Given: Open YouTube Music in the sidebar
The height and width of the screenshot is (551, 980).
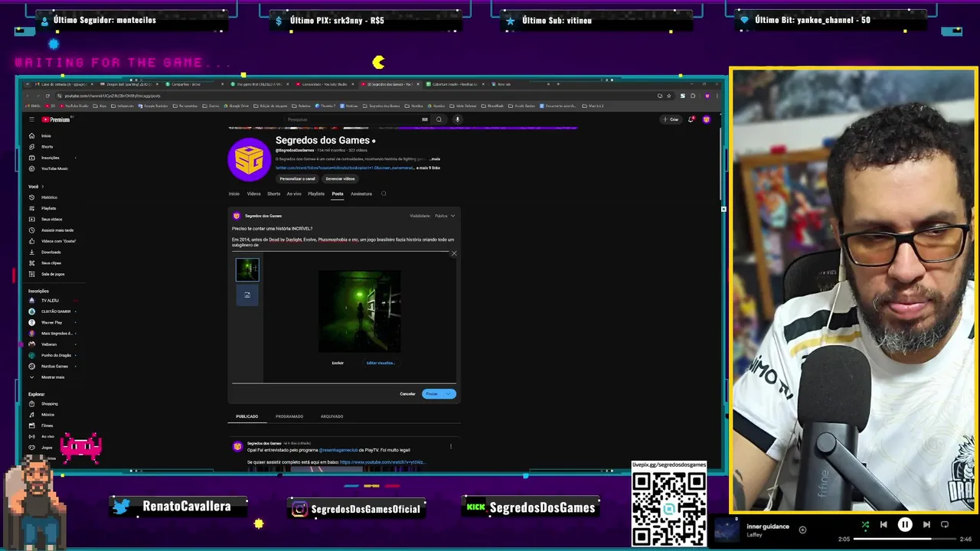Looking at the screenshot, I should click(x=47, y=168).
